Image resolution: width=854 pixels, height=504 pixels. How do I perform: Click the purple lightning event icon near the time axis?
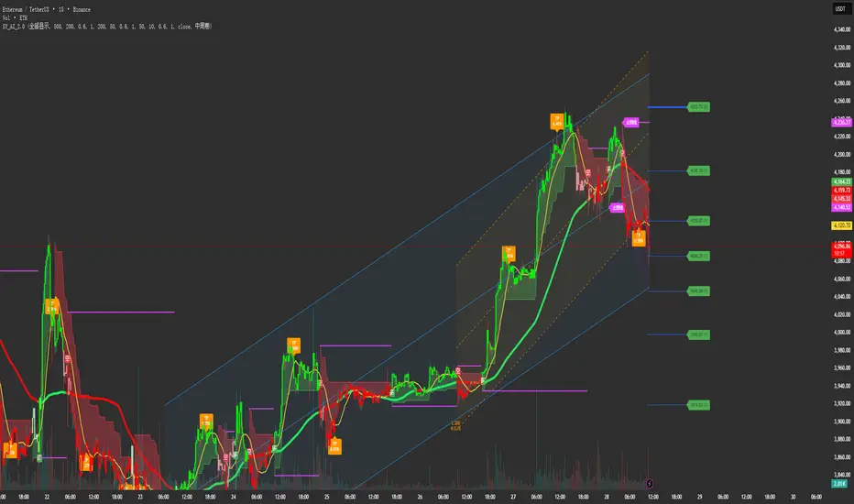click(x=650, y=483)
